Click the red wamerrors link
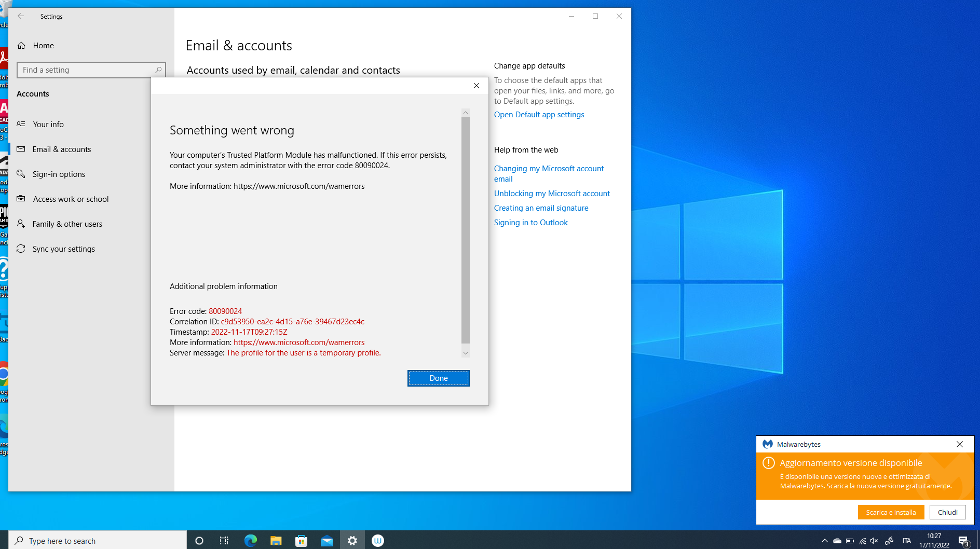 tap(299, 342)
